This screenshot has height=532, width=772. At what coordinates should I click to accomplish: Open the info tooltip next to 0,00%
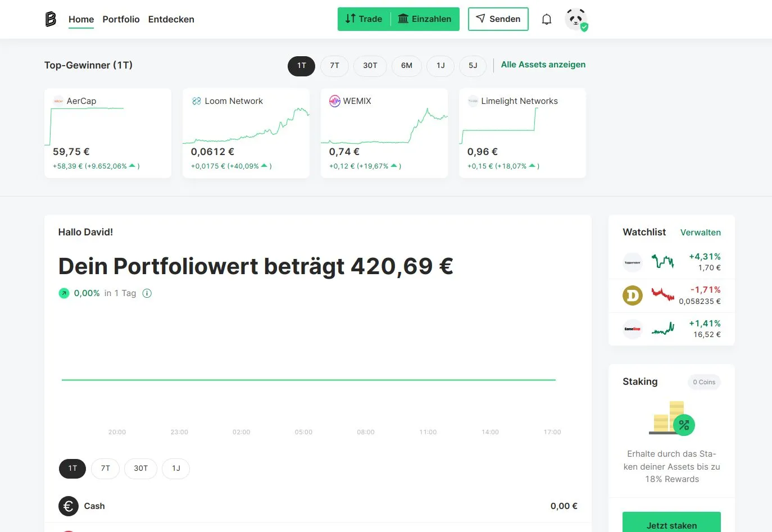pos(147,293)
